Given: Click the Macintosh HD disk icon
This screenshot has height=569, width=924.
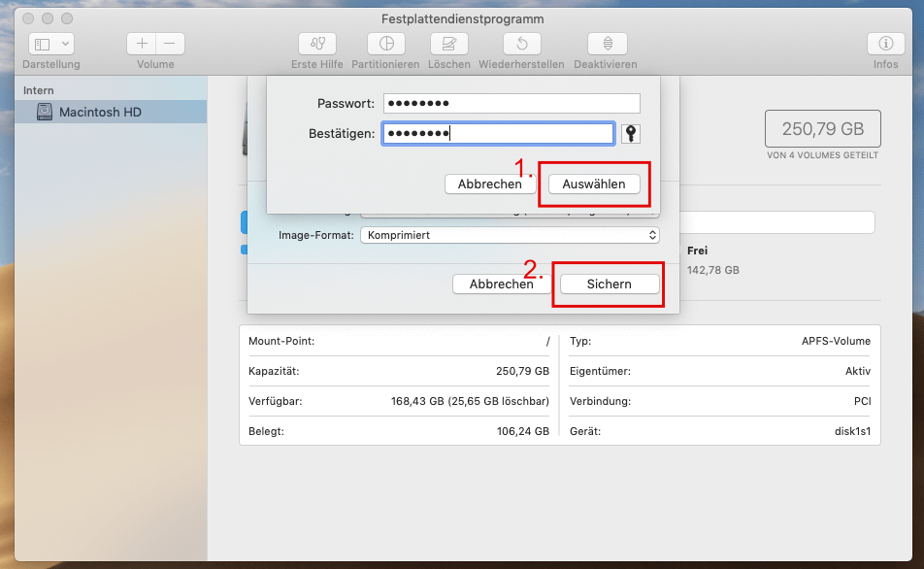Looking at the screenshot, I should click(x=46, y=112).
